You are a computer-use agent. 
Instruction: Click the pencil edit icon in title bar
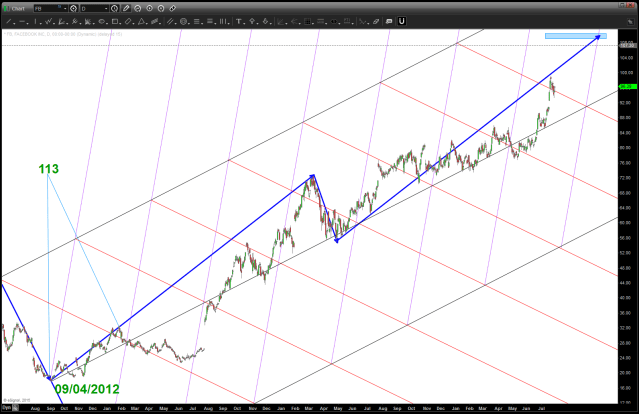point(126,8)
